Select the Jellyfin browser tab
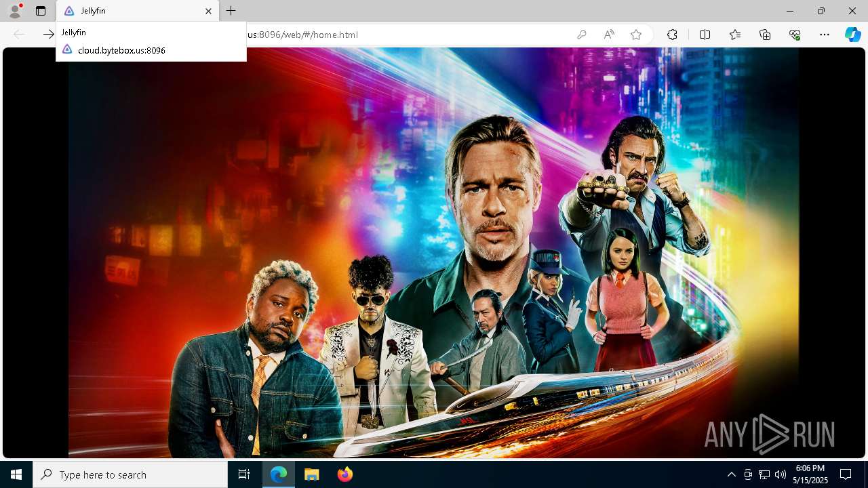This screenshot has width=868, height=488. click(x=138, y=11)
